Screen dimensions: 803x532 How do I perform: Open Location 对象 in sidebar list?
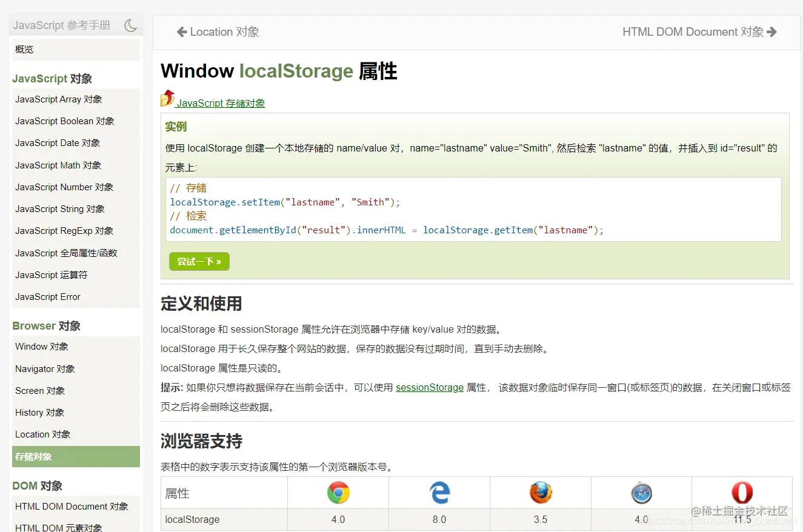76,434
